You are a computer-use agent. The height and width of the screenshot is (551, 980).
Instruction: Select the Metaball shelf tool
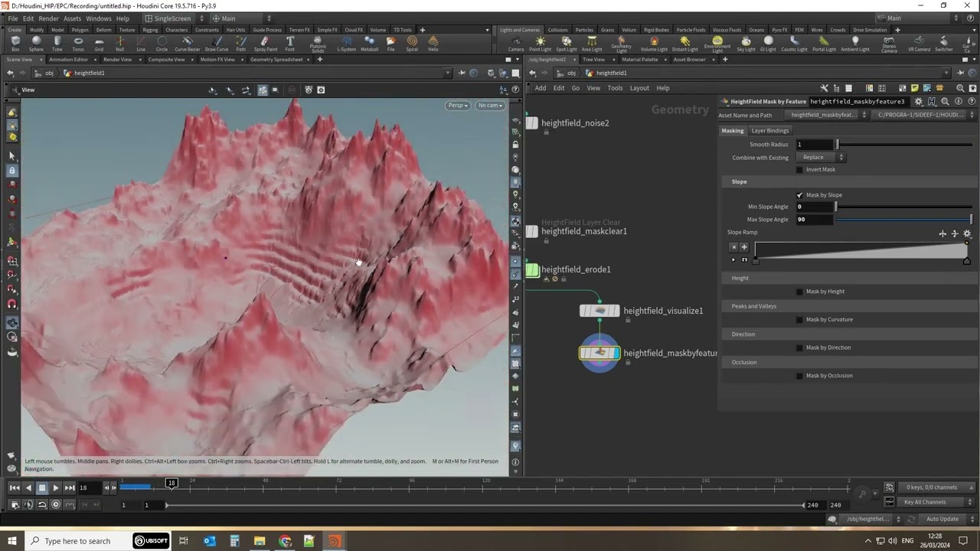pyautogui.click(x=369, y=44)
